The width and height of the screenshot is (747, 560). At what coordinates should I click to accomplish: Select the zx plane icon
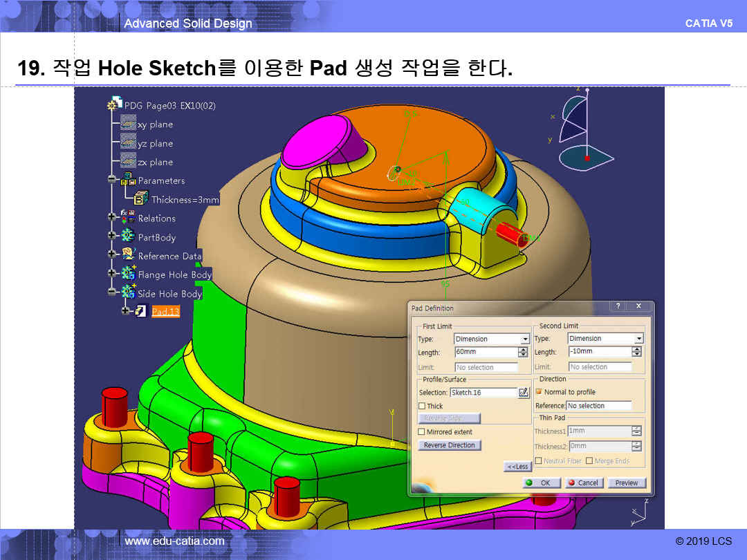click(x=128, y=161)
